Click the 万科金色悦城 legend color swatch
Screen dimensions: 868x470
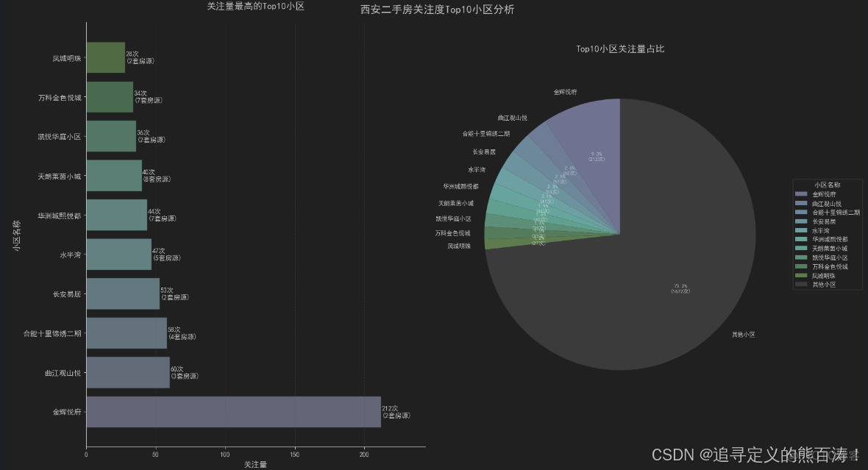[801, 266]
